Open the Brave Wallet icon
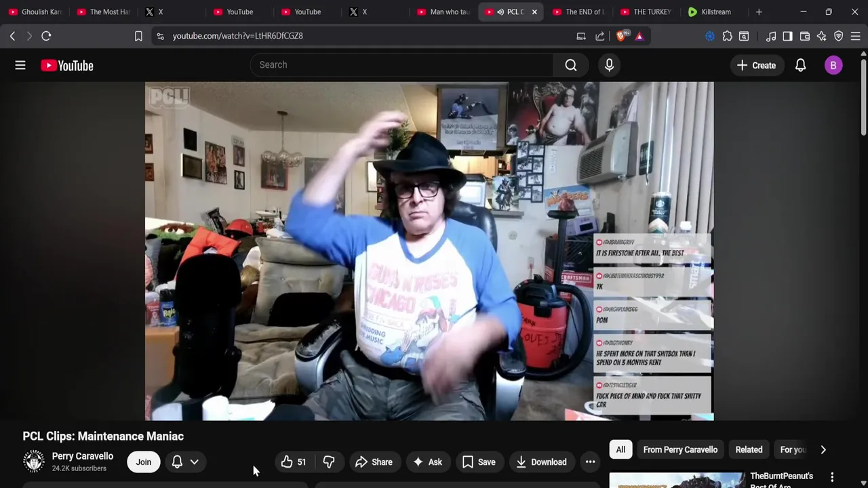 pyautogui.click(x=805, y=36)
